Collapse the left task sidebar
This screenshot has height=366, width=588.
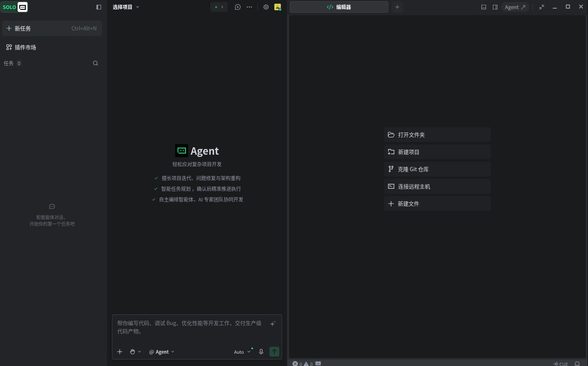99,7
